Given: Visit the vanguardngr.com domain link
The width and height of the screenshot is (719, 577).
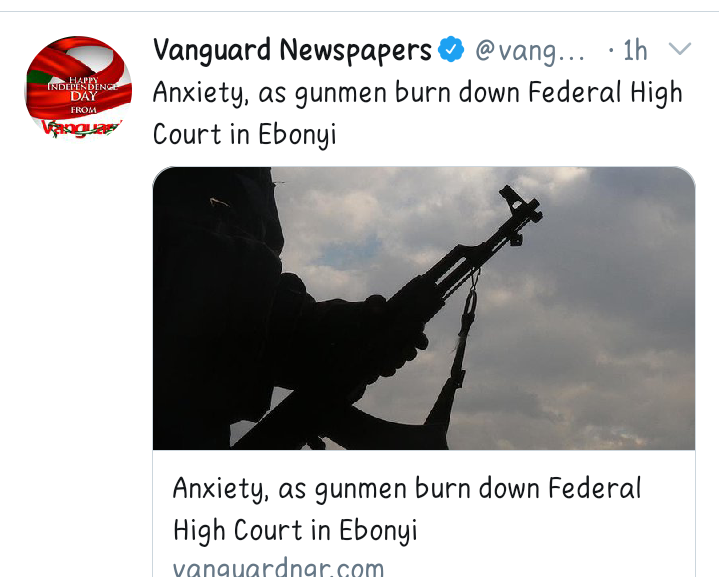Looking at the screenshot, I should tap(278, 568).
